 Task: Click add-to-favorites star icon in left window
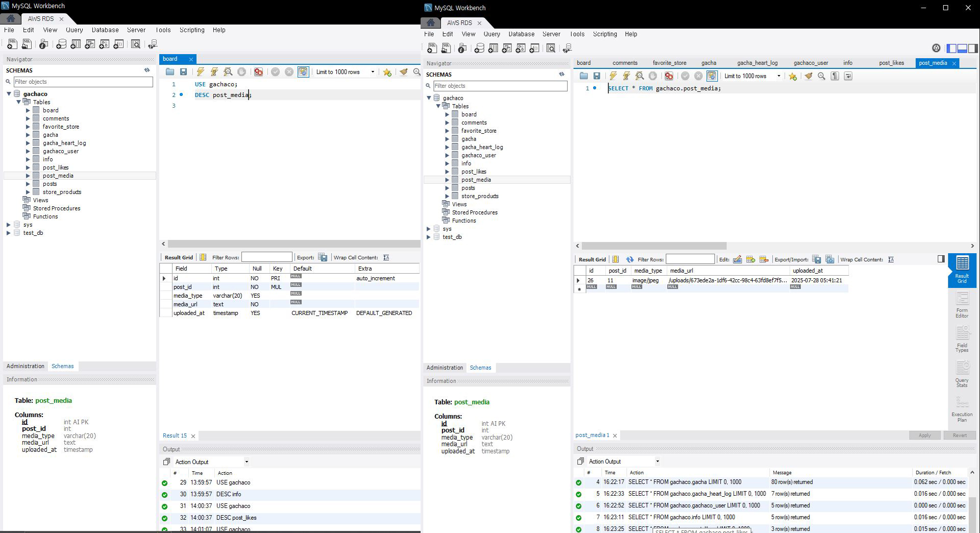point(387,72)
